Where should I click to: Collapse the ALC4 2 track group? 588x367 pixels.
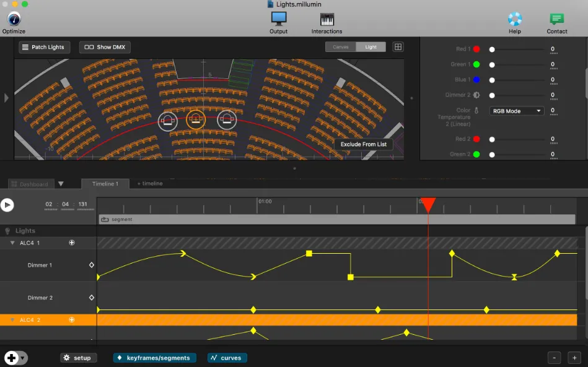pyautogui.click(x=12, y=320)
